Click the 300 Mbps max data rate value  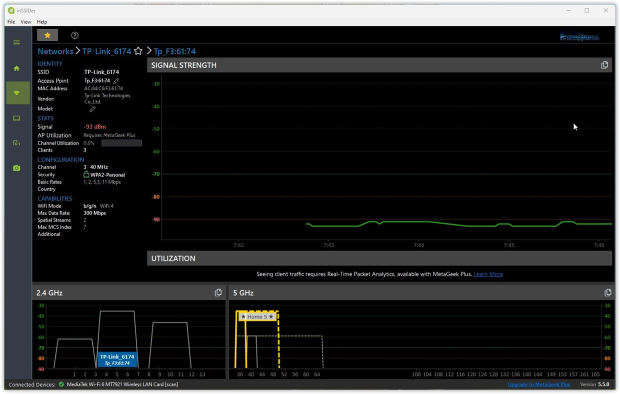click(x=95, y=213)
